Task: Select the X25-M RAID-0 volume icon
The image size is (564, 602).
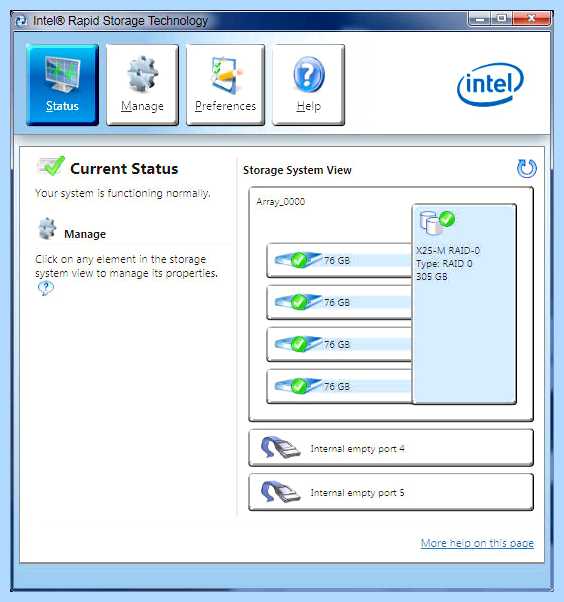Action: (x=437, y=222)
